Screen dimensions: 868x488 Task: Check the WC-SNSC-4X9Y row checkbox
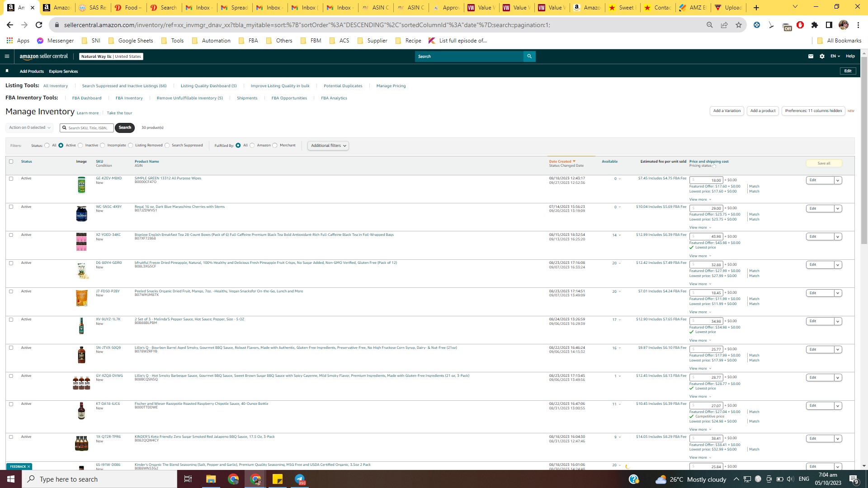pyautogui.click(x=11, y=206)
